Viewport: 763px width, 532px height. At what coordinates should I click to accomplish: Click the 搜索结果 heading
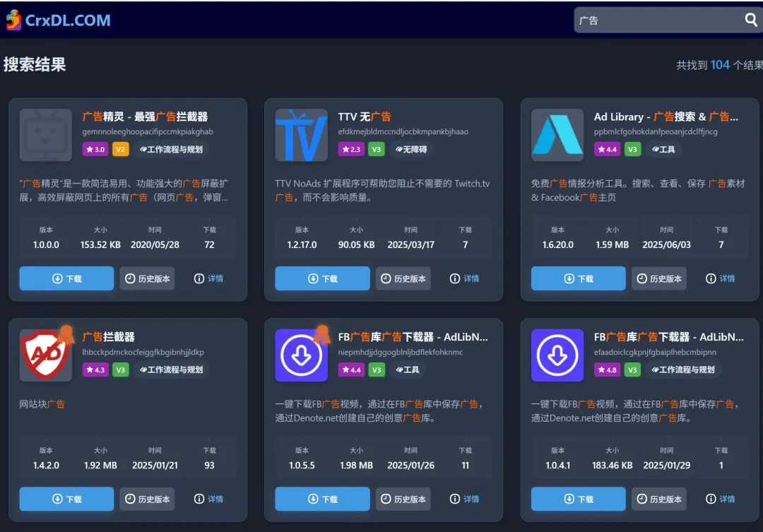(35, 64)
